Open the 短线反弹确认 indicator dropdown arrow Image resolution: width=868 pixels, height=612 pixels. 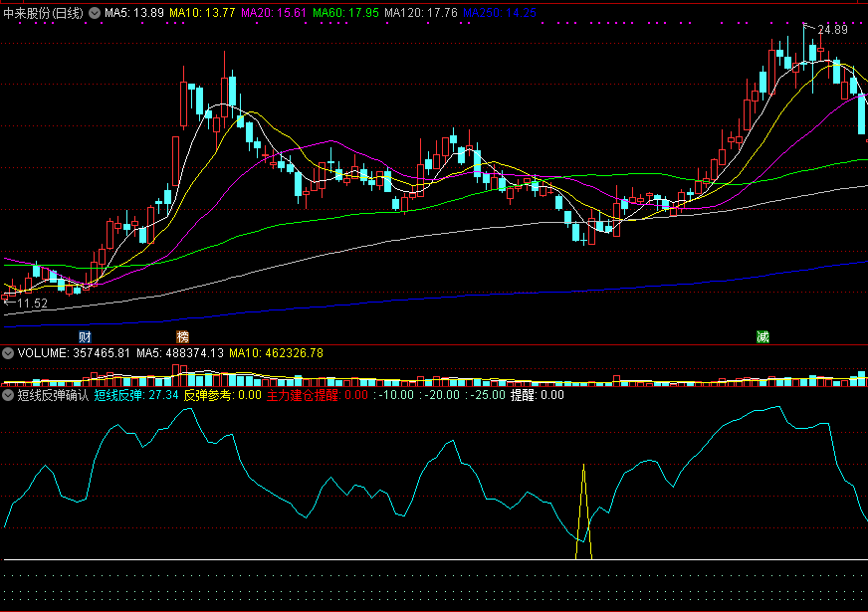pos(8,395)
